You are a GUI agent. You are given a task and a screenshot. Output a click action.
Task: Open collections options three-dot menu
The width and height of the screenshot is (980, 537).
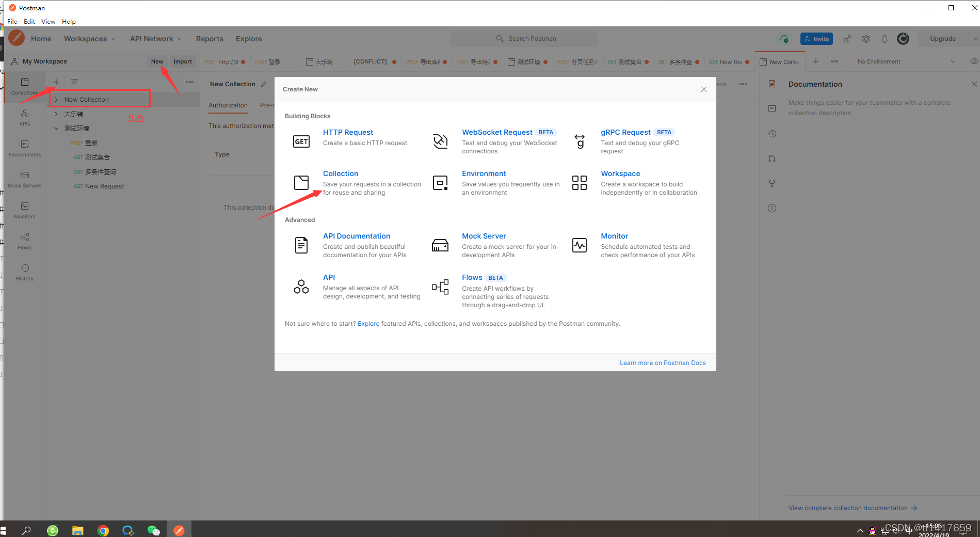click(x=190, y=82)
